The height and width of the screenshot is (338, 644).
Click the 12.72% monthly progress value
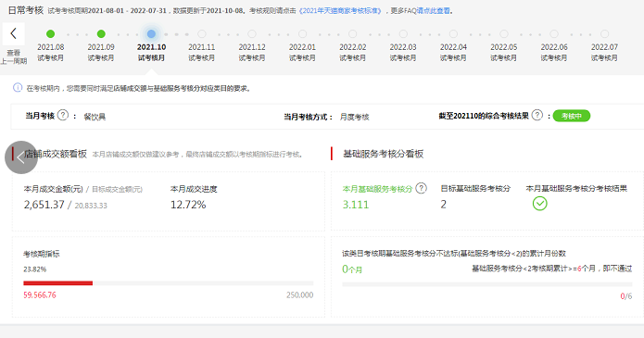[188, 205]
